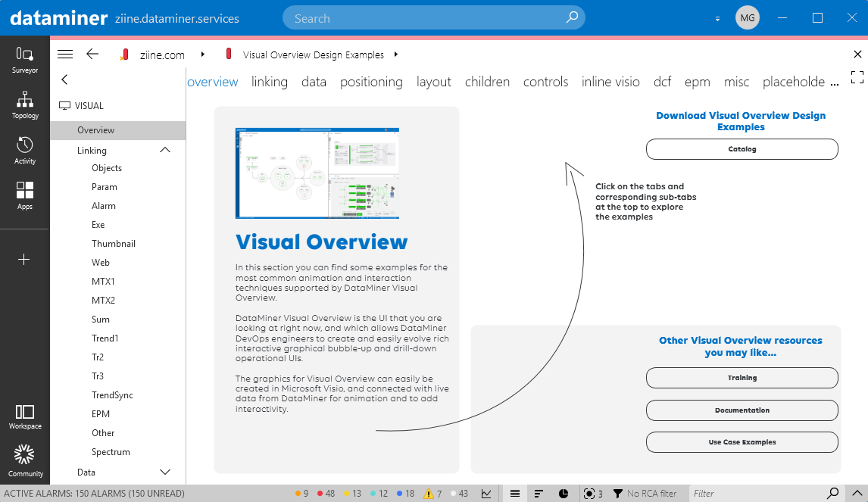Viewport: 868px width, 502px height.
Task: Toggle the hamburger list view in the status bar
Action: [516, 493]
